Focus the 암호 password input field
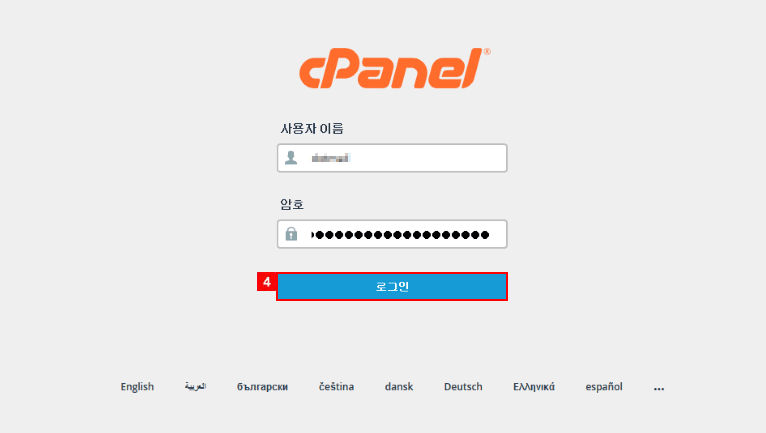 point(392,234)
